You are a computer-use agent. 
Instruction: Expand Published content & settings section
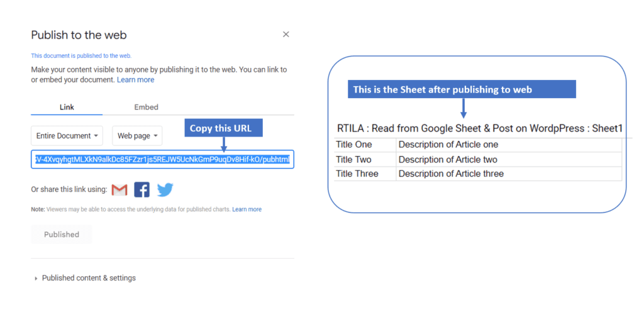pyautogui.click(x=86, y=278)
